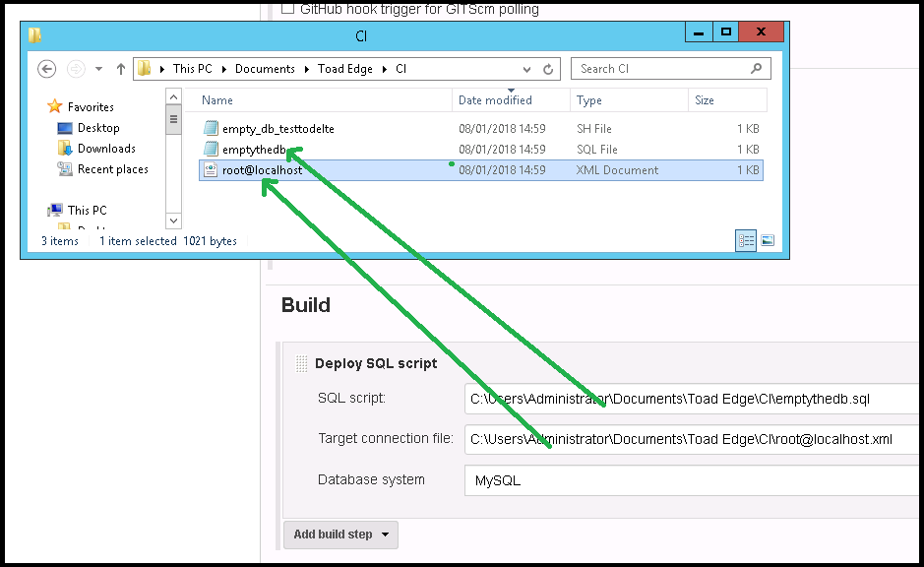
Task: Open Desktop in navigation pane
Action: 98,127
